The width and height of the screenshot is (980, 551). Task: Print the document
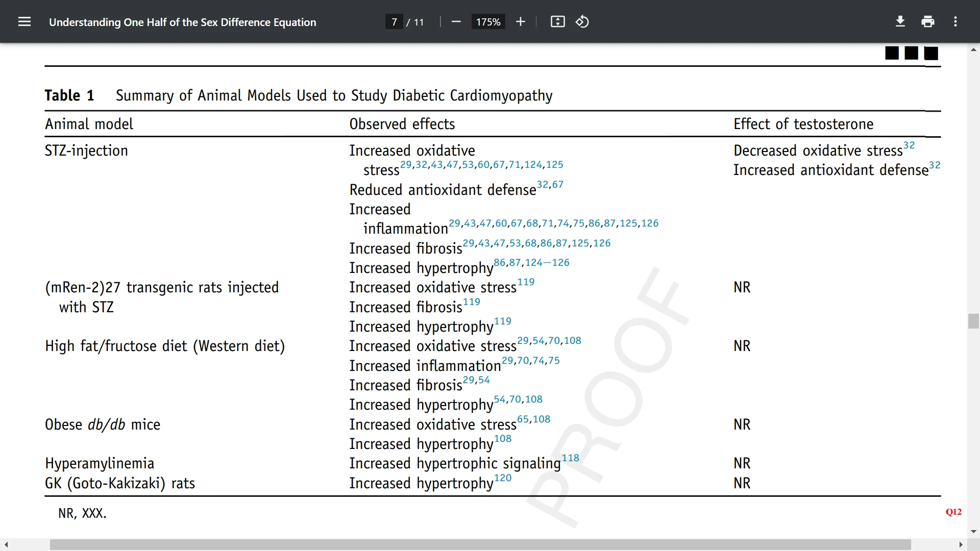tap(928, 22)
